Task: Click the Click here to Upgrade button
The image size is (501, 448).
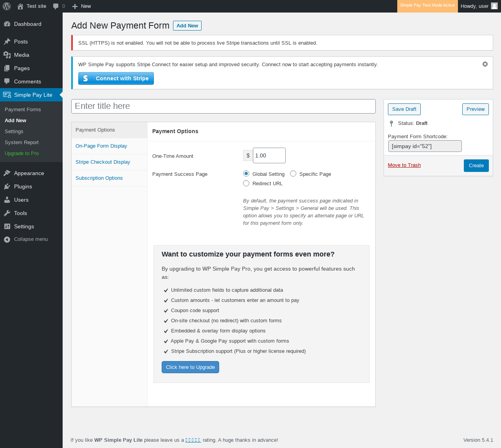Action: [x=190, y=367]
